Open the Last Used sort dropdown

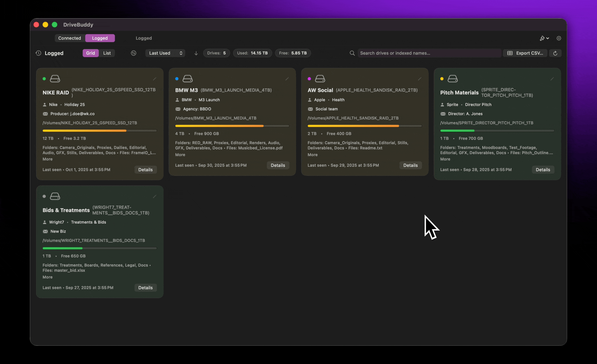165,53
